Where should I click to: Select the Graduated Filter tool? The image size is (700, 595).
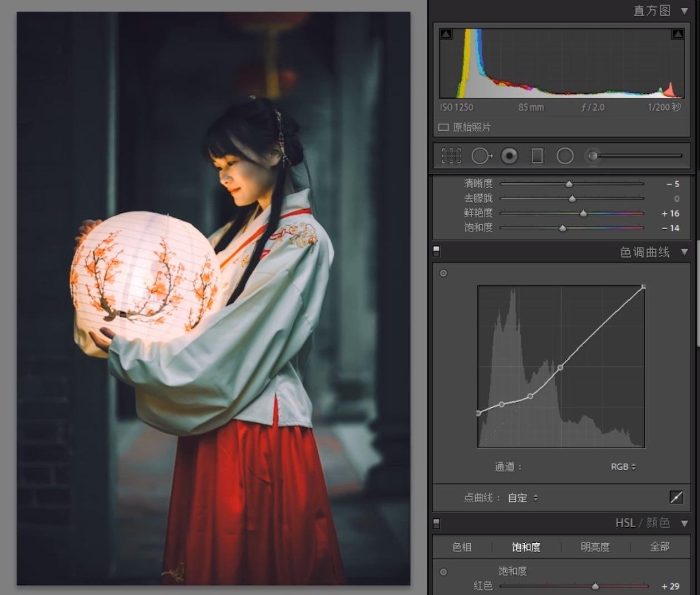[x=537, y=156]
